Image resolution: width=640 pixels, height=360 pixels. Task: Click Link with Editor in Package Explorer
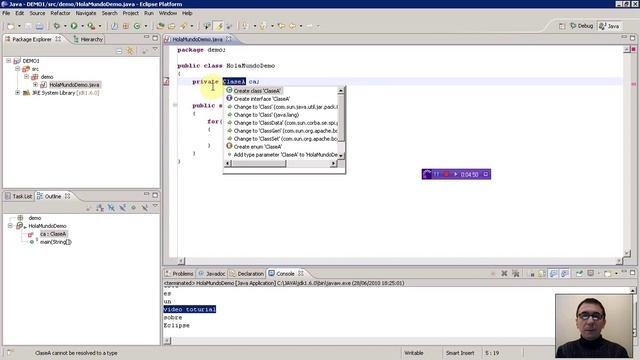coord(130,51)
